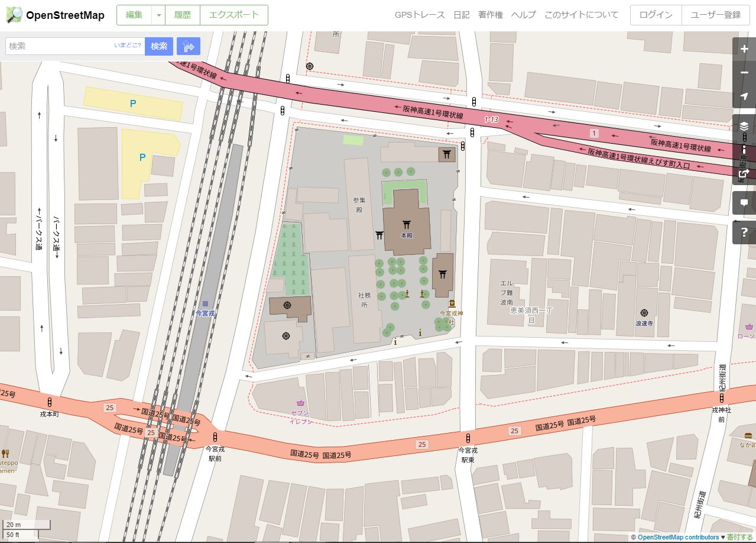Image resolution: width=756 pixels, height=543 pixels.
Task: Click the ユーザー登録 sign-up button
Action: click(716, 15)
